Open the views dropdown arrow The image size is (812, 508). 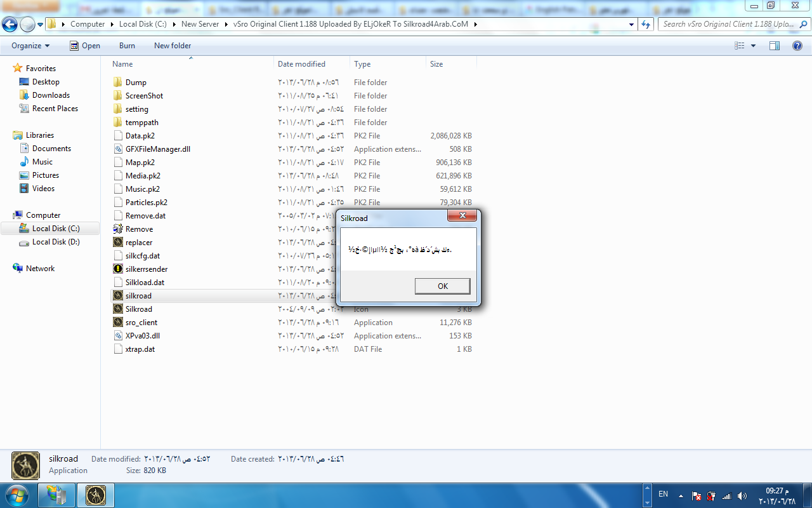coord(753,46)
